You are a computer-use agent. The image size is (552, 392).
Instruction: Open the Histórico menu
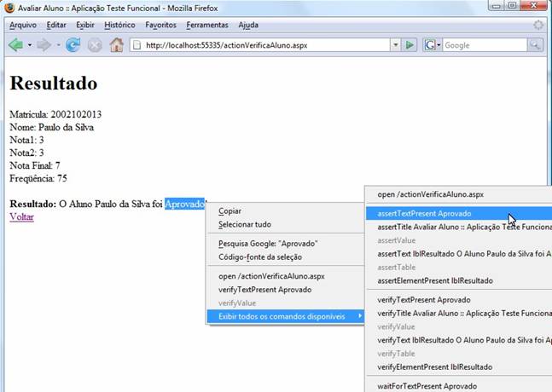click(x=119, y=25)
